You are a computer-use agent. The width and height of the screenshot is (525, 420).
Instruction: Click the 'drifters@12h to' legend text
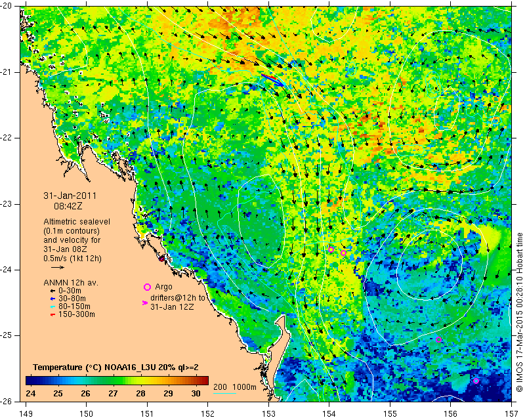click(x=177, y=298)
